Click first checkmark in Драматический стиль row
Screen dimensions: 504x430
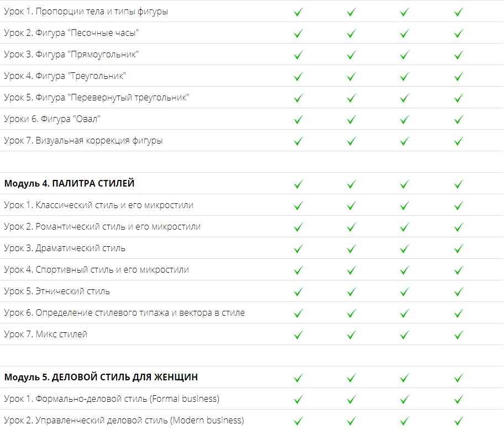pos(298,249)
